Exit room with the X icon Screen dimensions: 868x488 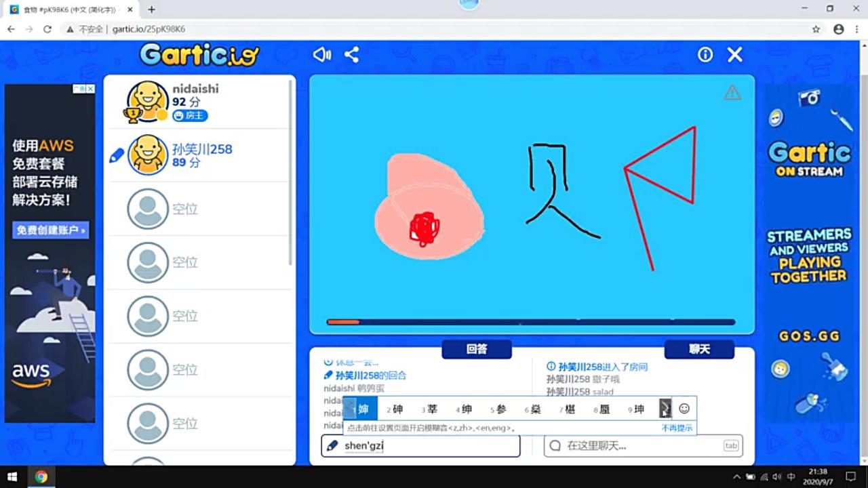coord(735,55)
